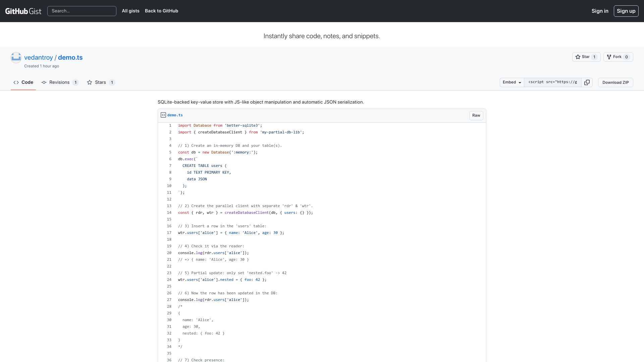Select the fork count badge showing 0
Viewport: 644px width, 362px height.
pyautogui.click(x=626, y=57)
